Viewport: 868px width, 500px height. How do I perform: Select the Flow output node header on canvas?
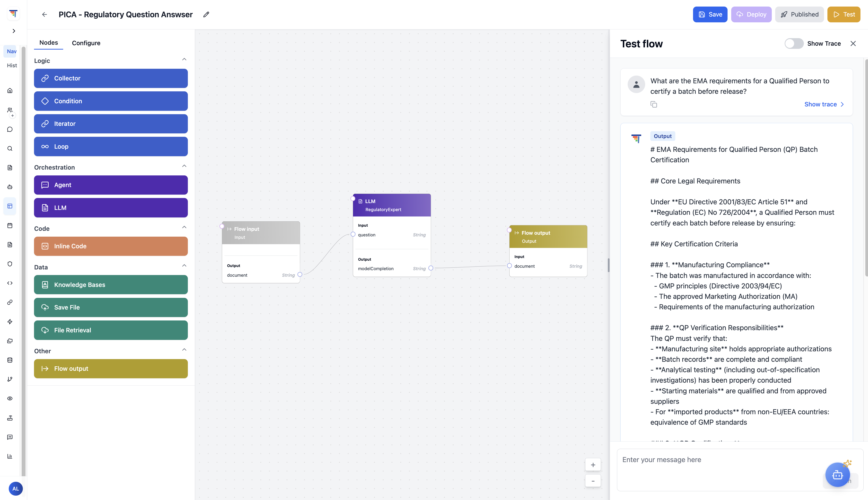coord(548,237)
